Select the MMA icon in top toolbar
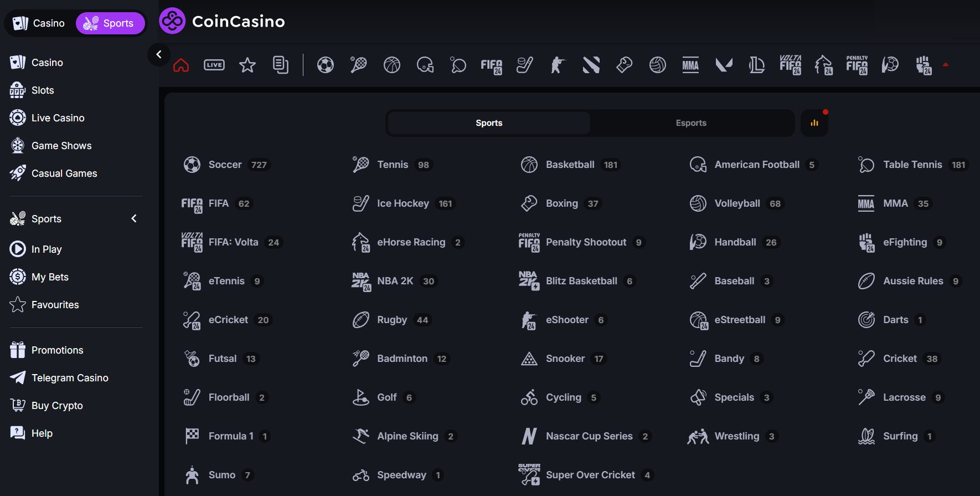This screenshot has width=980, height=496. click(690, 65)
